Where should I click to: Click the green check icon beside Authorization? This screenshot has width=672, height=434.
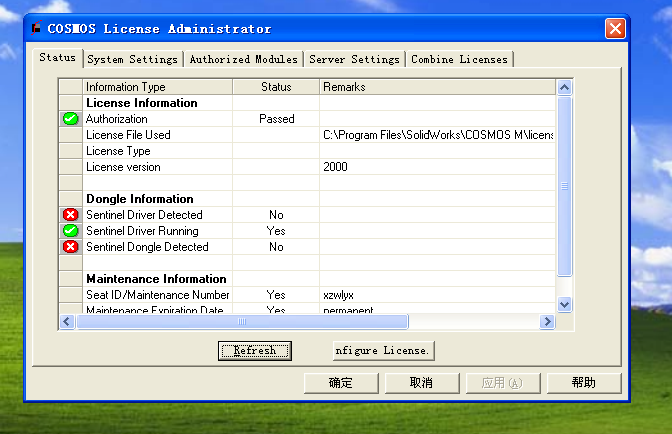(71, 119)
